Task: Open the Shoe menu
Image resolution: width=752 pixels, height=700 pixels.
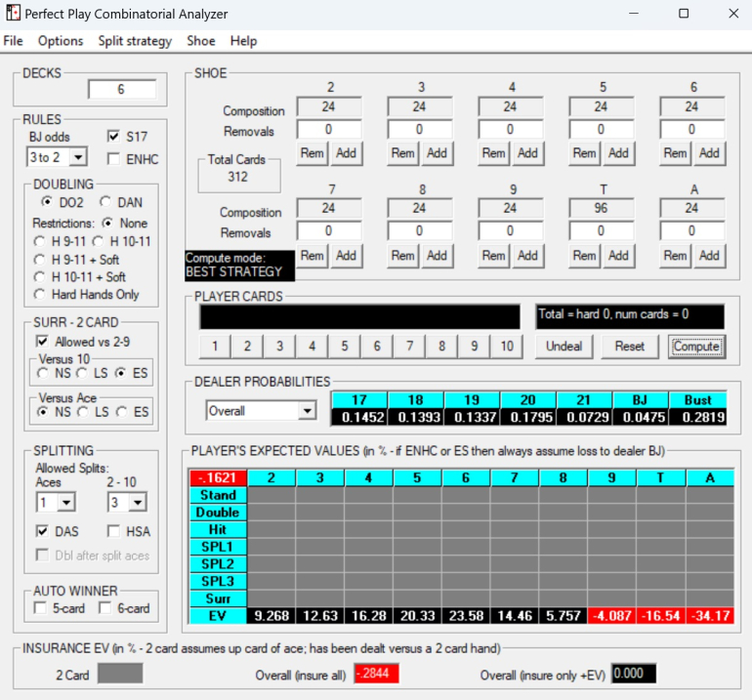Action: point(201,41)
